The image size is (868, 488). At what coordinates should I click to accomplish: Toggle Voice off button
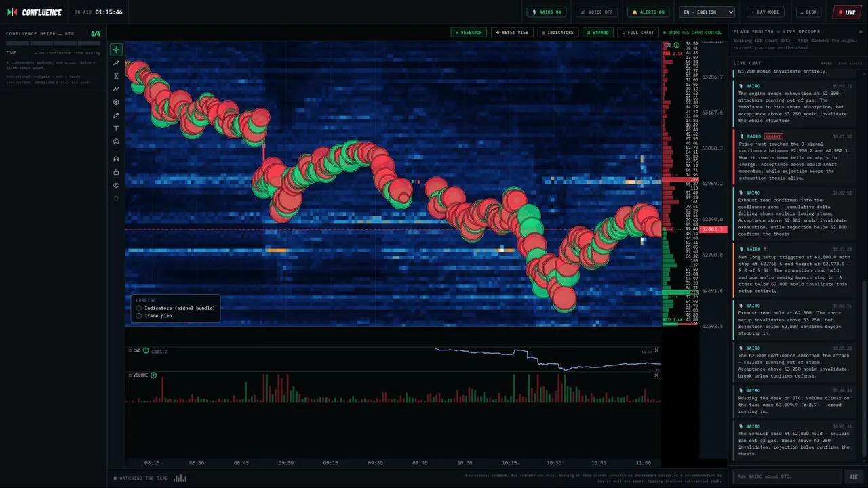(597, 12)
